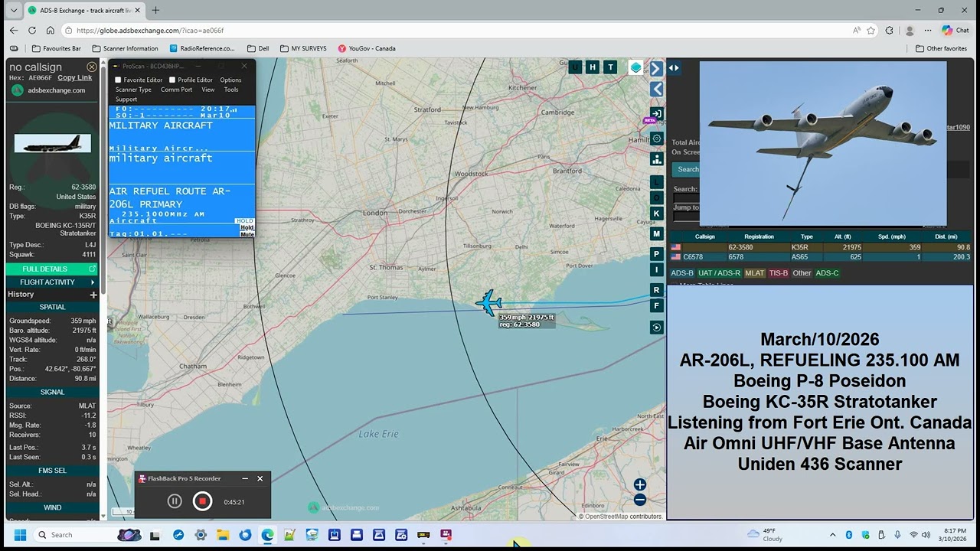The image size is (980, 551).
Task: Zoom out the map with minus
Action: click(640, 500)
